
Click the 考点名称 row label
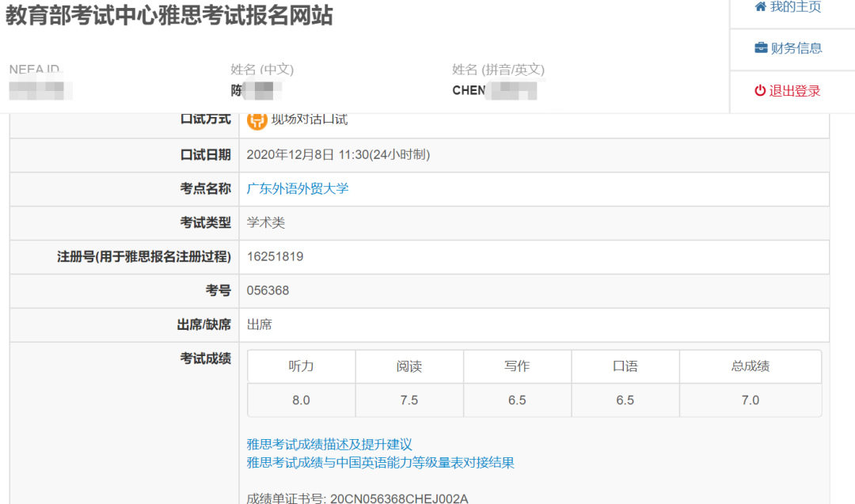tap(206, 188)
